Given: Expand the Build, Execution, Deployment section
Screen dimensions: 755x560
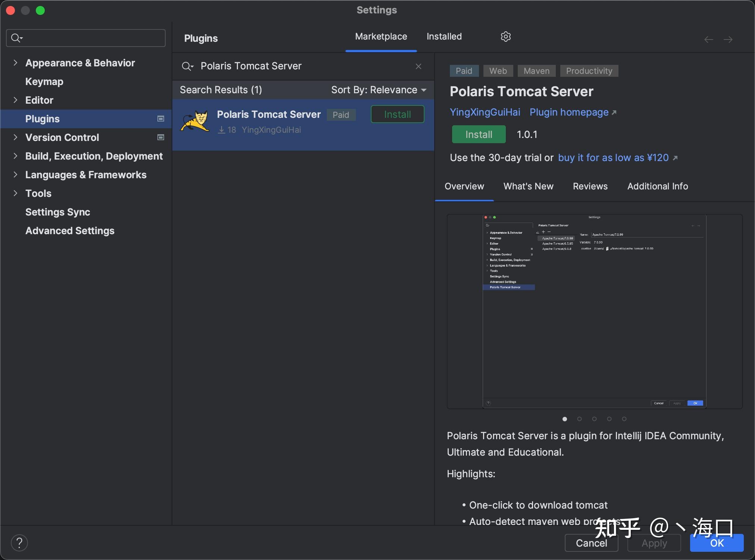Looking at the screenshot, I should click(x=14, y=156).
